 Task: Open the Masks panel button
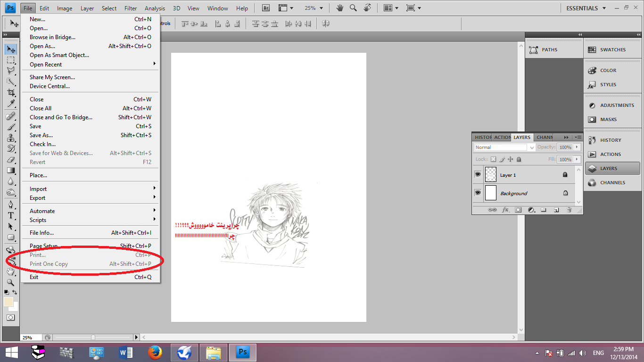[x=612, y=119]
